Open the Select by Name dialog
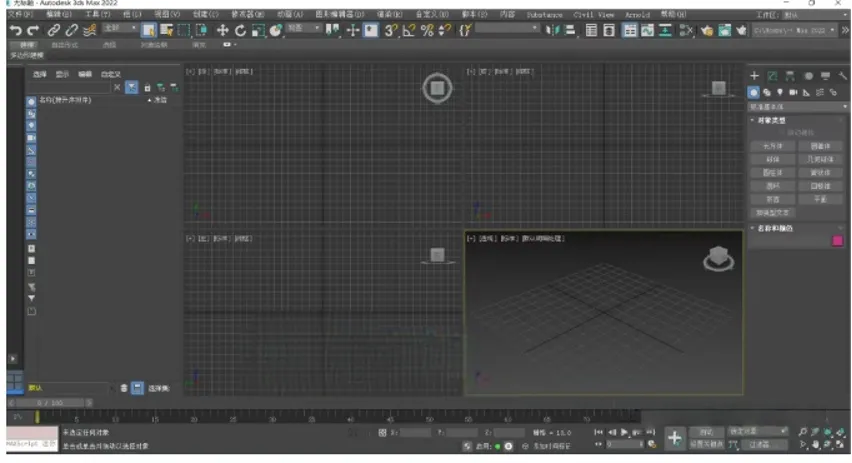852x463 pixels. point(166,30)
